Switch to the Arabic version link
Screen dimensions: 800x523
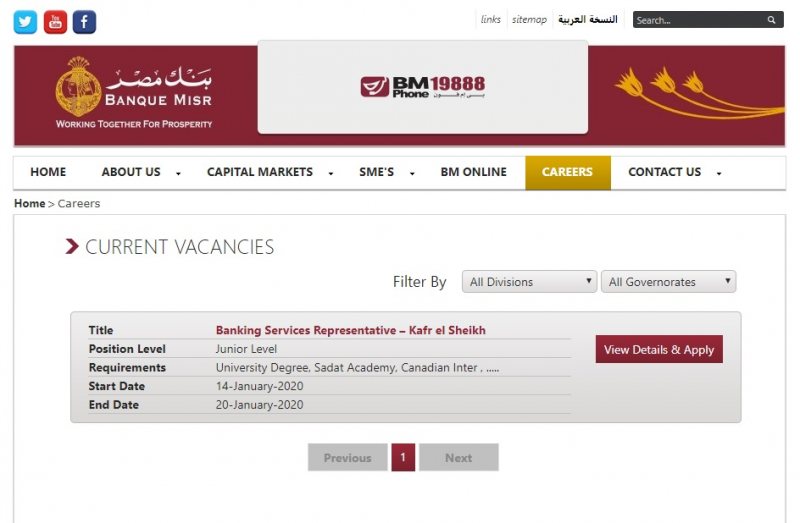pyautogui.click(x=587, y=20)
